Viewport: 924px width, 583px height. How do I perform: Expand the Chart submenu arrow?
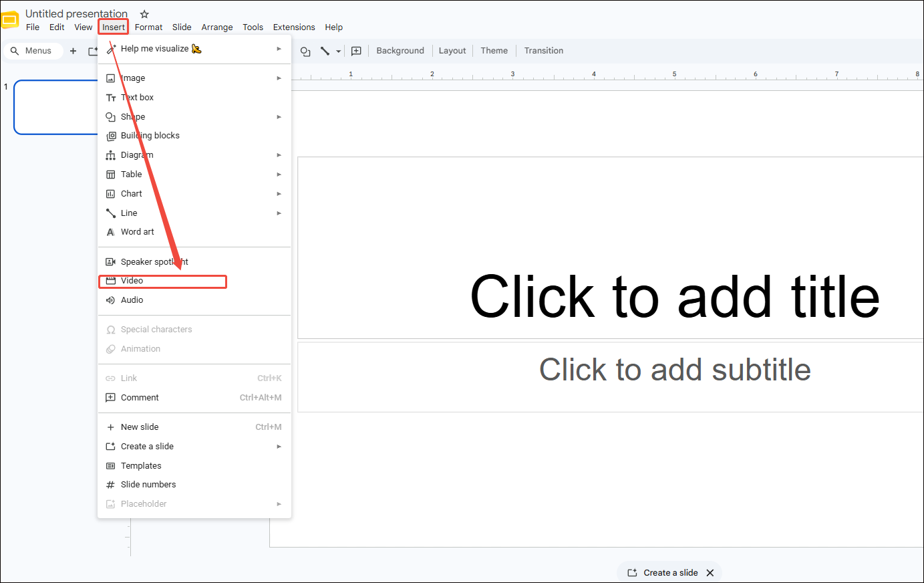pos(279,194)
